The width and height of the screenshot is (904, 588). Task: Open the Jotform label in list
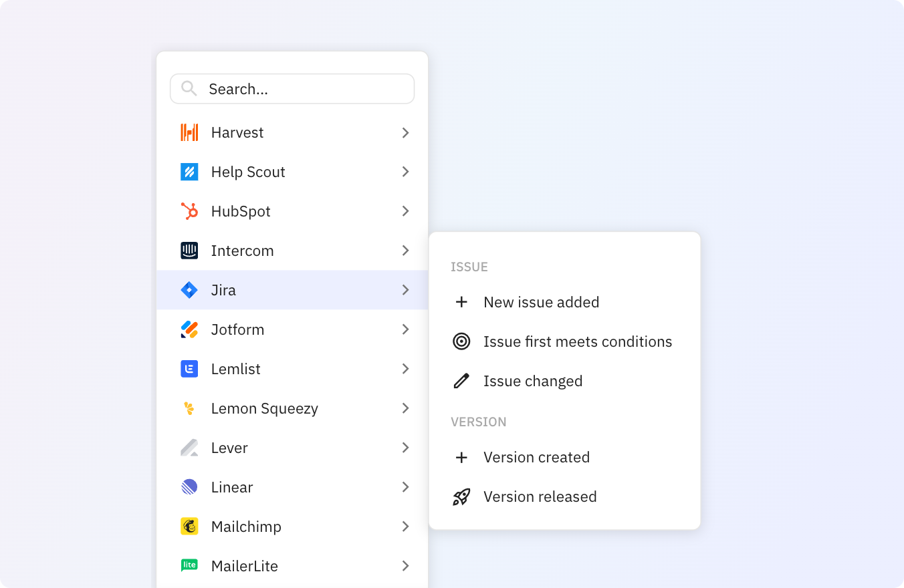(x=237, y=329)
